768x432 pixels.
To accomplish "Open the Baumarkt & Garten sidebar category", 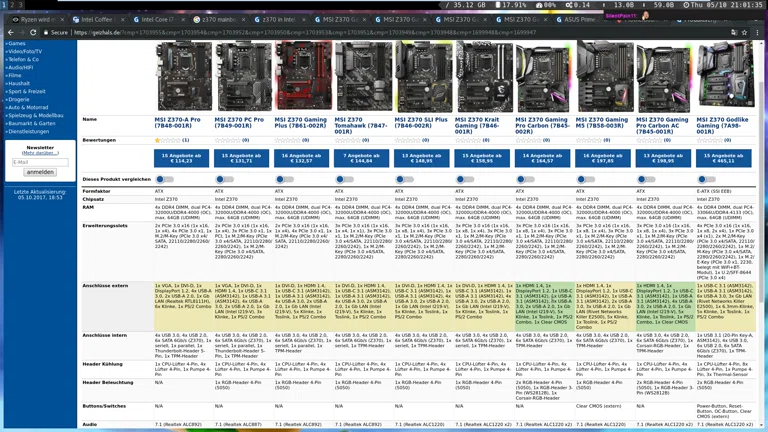I will point(31,123).
